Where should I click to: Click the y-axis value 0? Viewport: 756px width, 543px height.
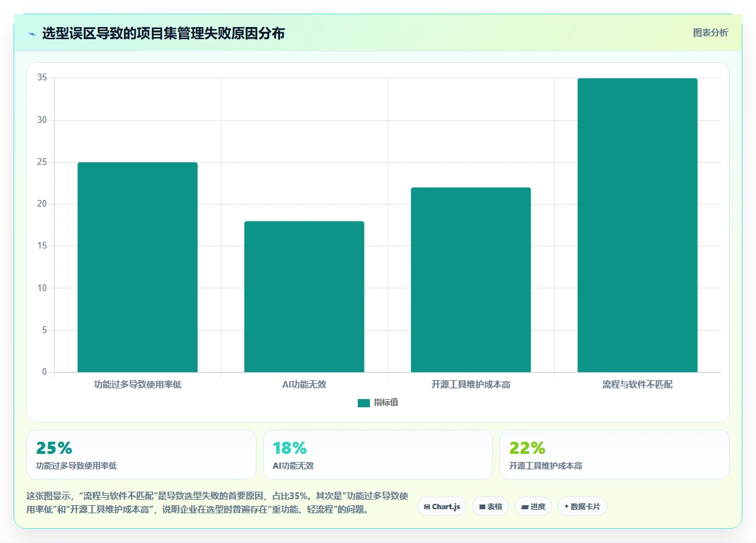click(45, 372)
